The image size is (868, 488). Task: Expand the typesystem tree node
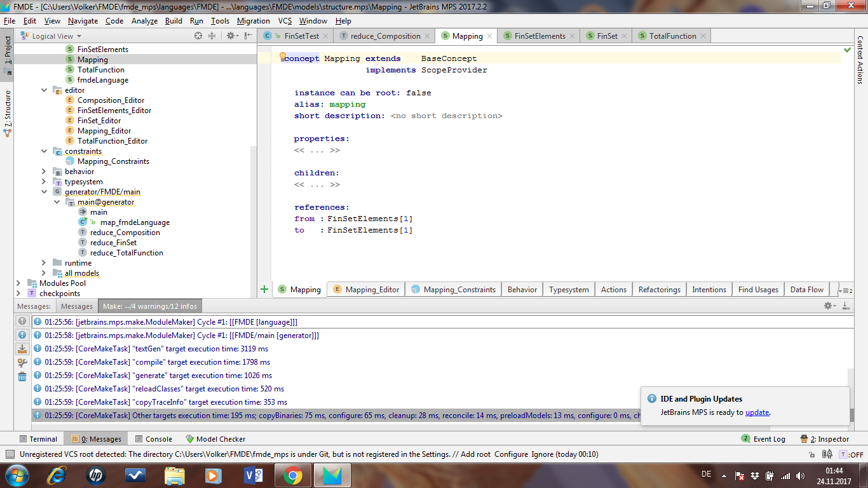44,182
